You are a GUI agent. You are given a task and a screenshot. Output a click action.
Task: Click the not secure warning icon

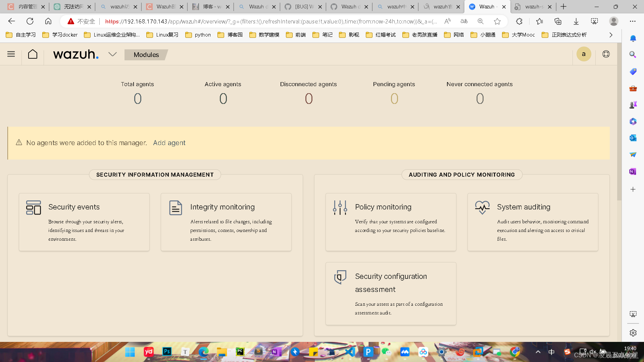coord(71,21)
